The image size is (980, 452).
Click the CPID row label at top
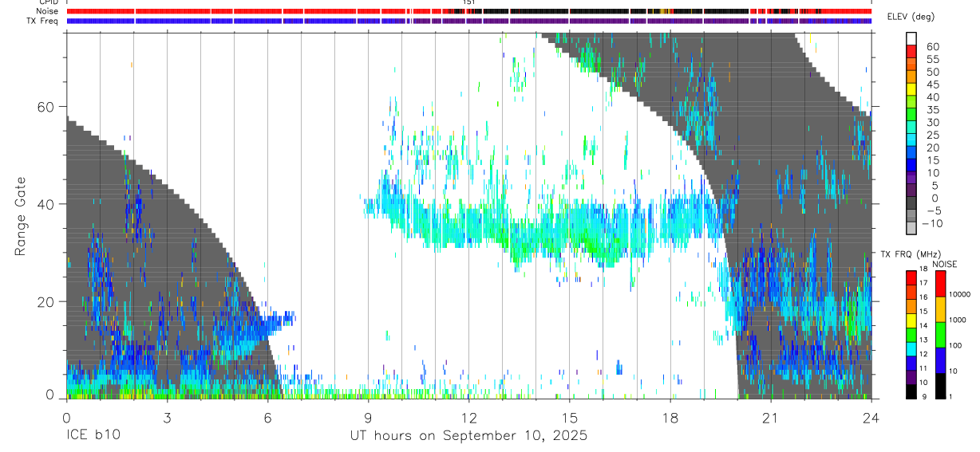pyautogui.click(x=48, y=2)
